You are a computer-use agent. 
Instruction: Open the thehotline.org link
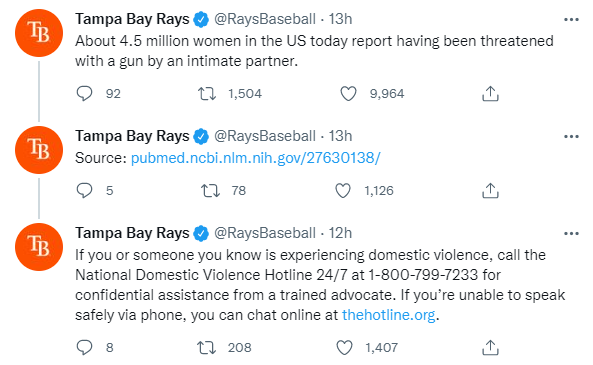(388, 315)
